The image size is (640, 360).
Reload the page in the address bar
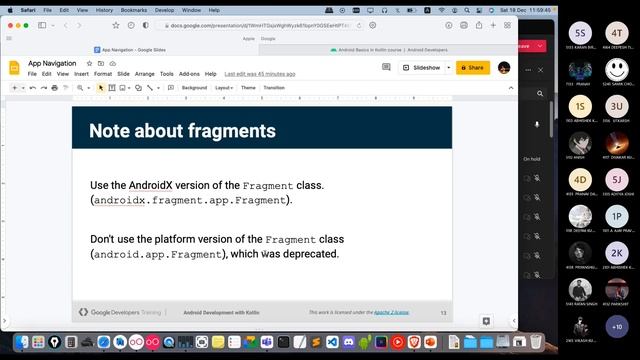(359, 25)
